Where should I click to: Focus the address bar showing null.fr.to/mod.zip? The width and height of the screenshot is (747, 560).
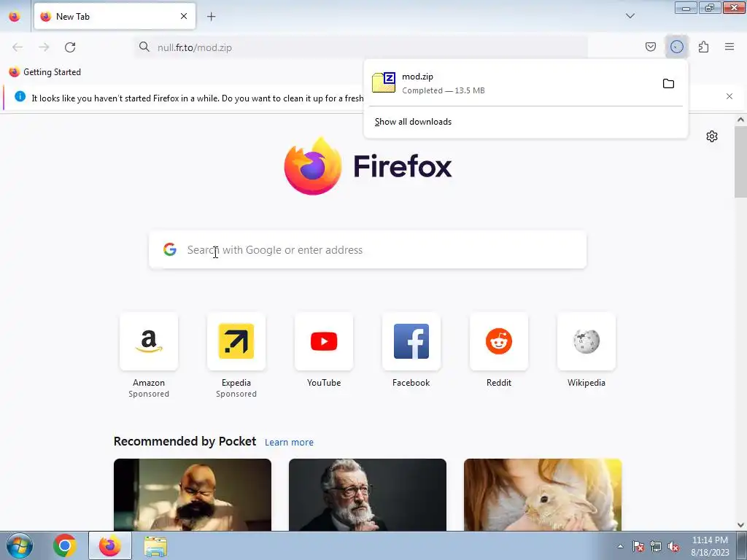(x=361, y=47)
